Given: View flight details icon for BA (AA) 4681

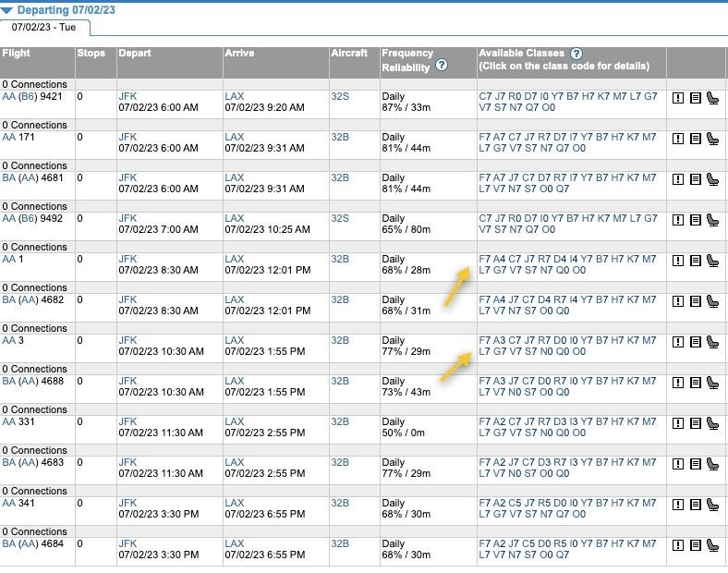Looking at the screenshot, I should (x=695, y=179).
